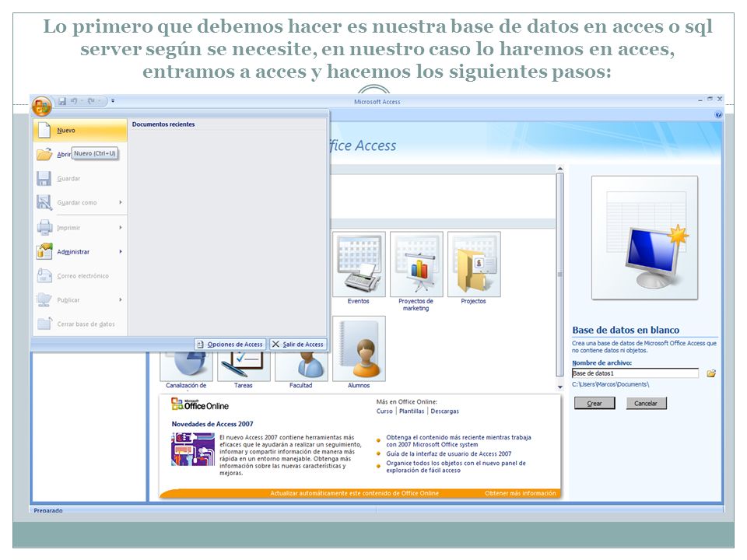Open Organice todos los objetos link
Screen dimensions: 747x560
pos(456,467)
